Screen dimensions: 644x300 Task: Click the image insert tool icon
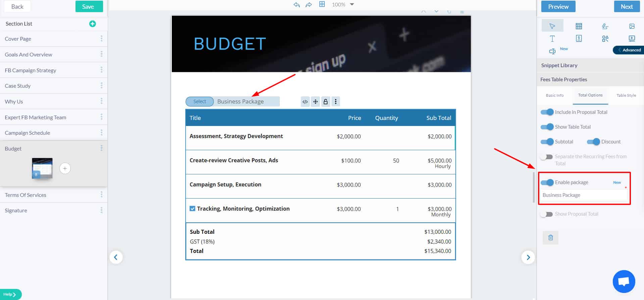(632, 26)
